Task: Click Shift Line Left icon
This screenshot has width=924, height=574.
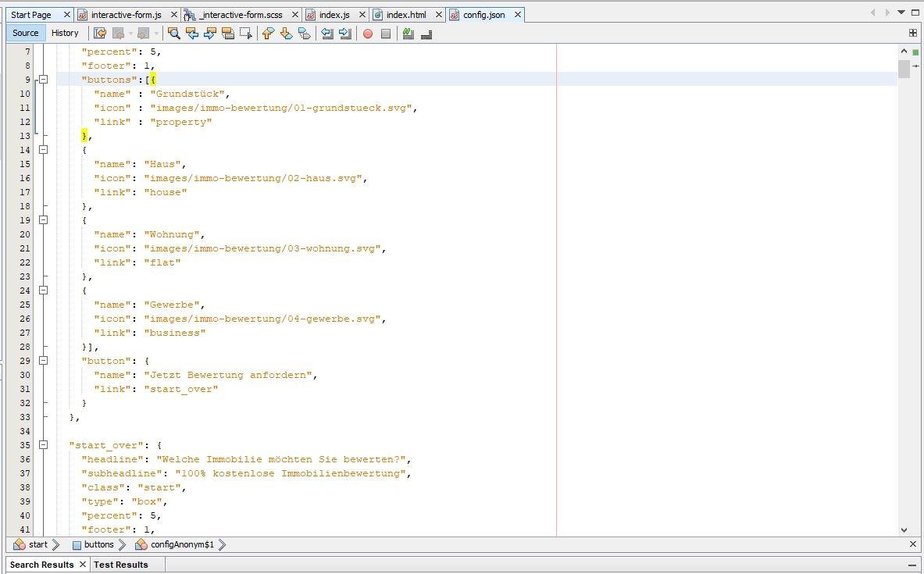Action: tap(327, 34)
